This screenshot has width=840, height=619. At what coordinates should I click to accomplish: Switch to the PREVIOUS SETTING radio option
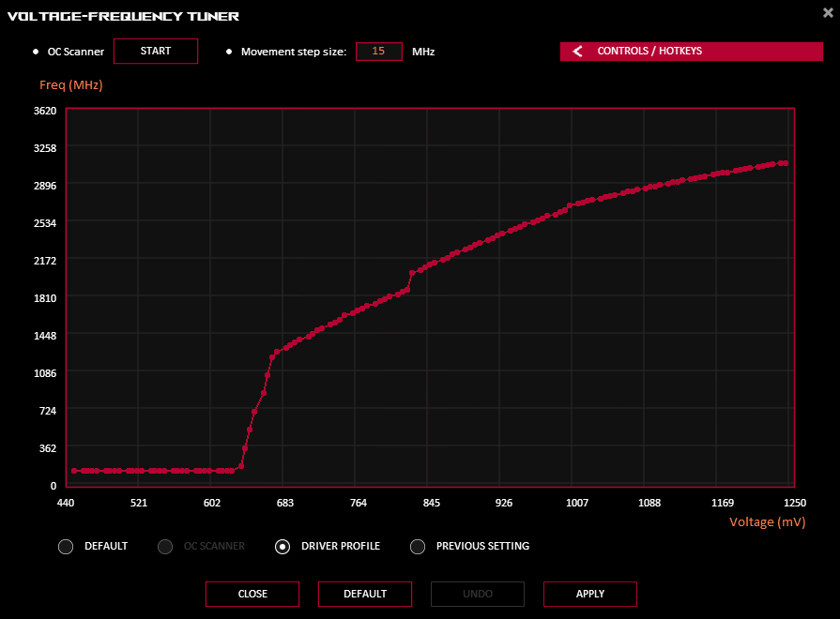pyautogui.click(x=419, y=547)
